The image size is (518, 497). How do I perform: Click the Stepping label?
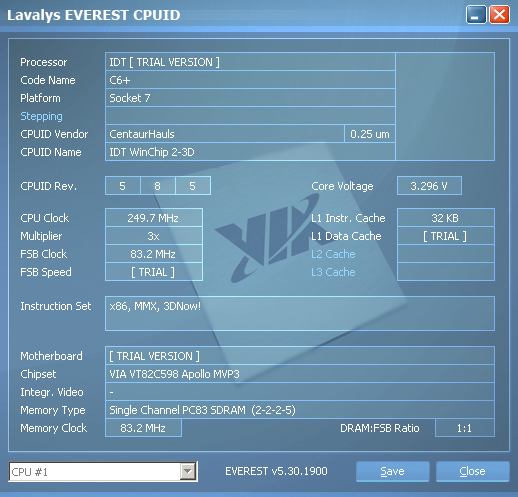tap(41, 116)
